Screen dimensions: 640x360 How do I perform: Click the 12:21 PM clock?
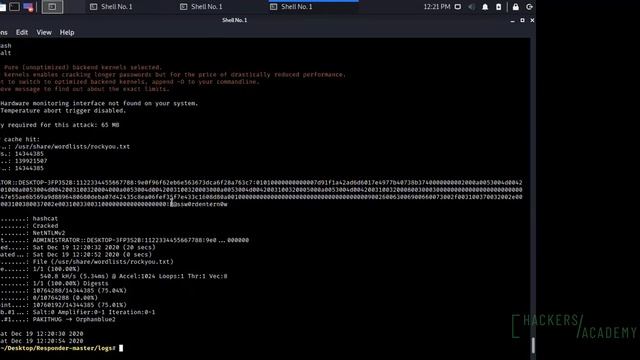[437, 7]
